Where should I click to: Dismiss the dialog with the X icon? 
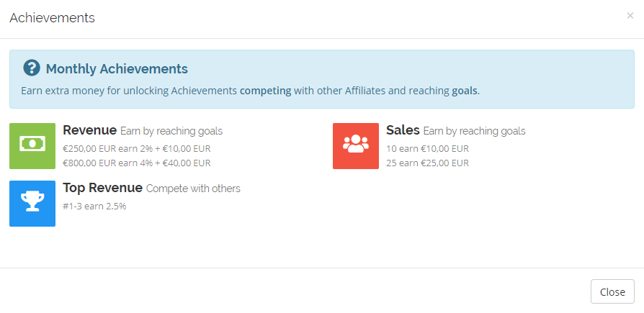pos(630,16)
